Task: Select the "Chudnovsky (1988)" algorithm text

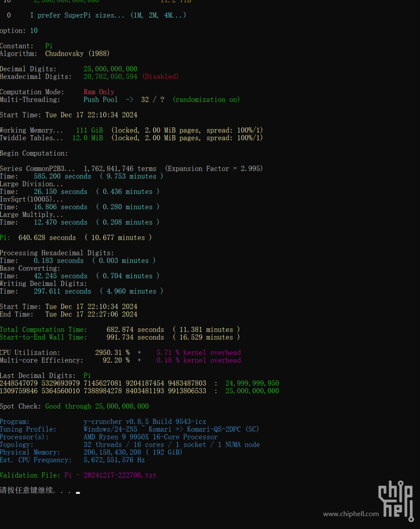Action: click(77, 54)
